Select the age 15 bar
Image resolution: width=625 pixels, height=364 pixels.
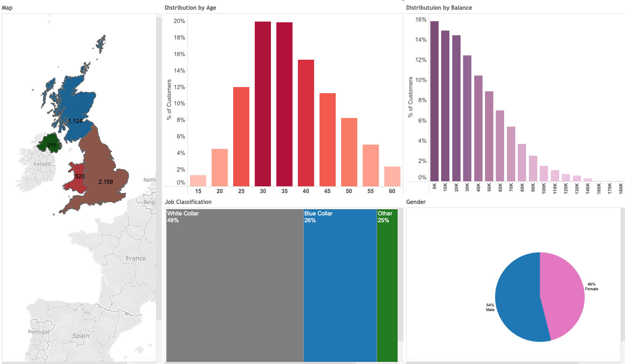198,181
